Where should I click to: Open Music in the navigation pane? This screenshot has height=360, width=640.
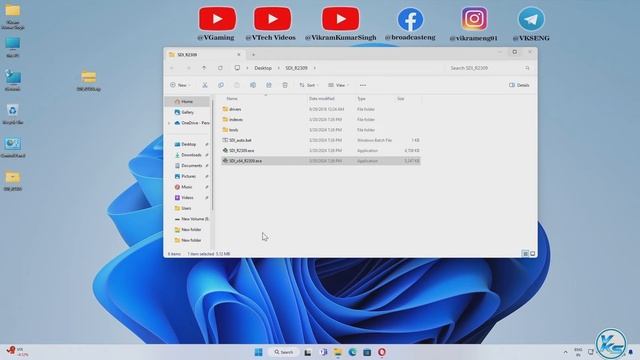tap(188, 187)
